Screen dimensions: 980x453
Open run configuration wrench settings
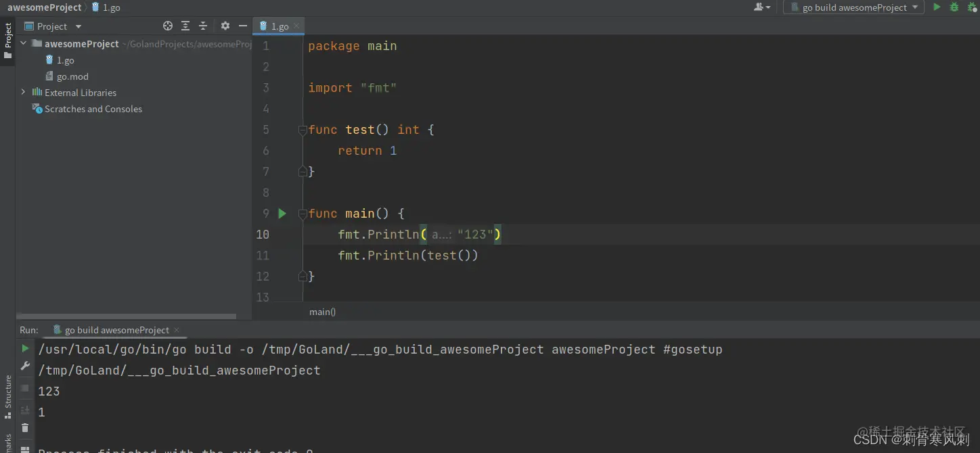[25, 366]
